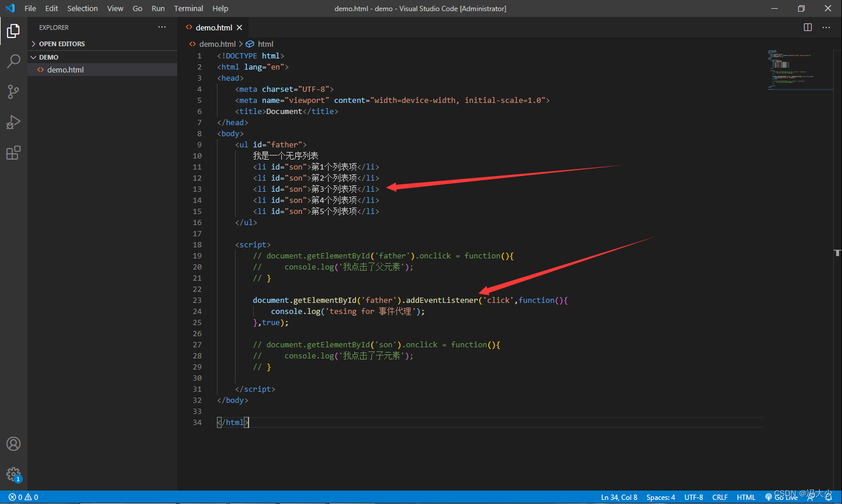Screen dimensions: 842x504
Task: Change CRLF end of line sequence
Action: (720, 497)
